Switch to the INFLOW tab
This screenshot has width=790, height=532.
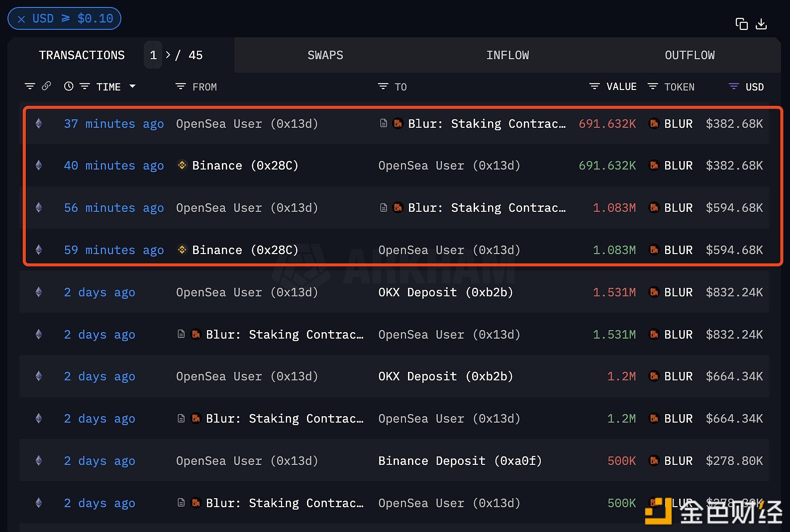click(507, 55)
